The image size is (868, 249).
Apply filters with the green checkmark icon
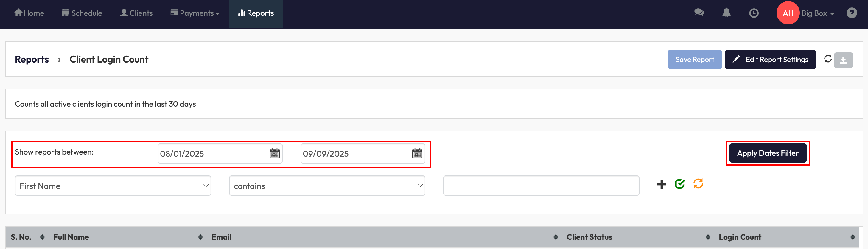(x=680, y=184)
